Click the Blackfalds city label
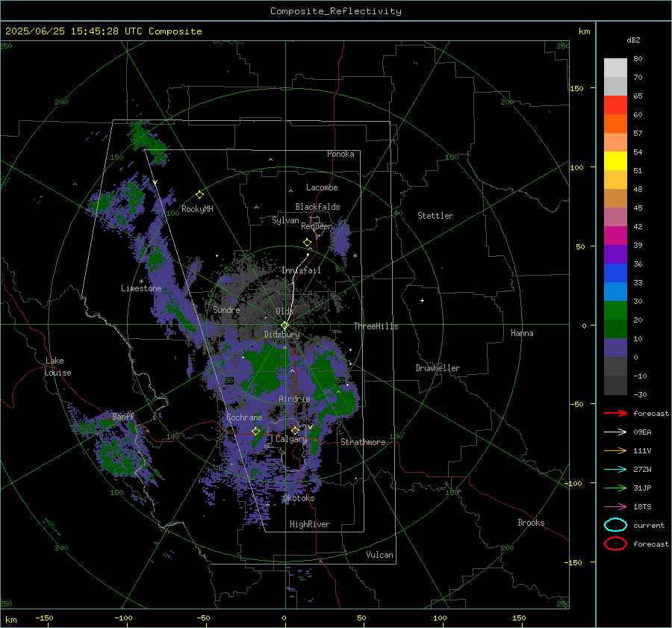 pos(317,207)
